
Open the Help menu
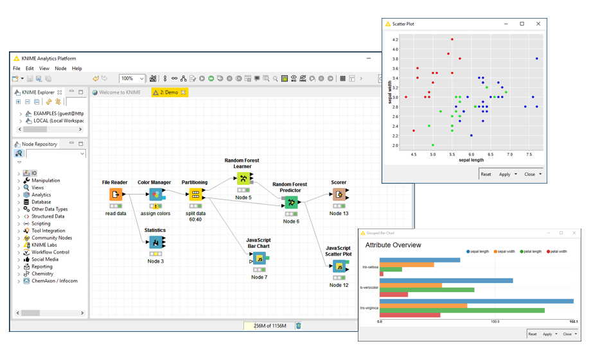click(x=77, y=68)
